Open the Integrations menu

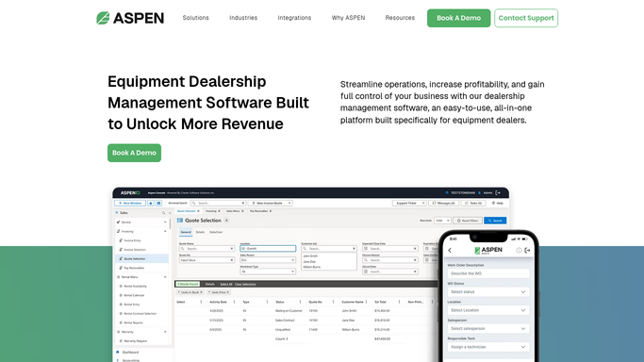point(294,18)
